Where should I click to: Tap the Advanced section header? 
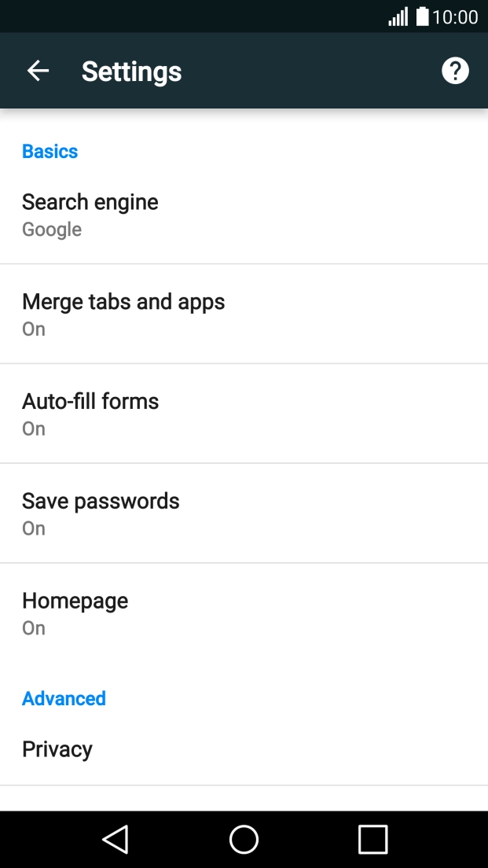coord(64,698)
